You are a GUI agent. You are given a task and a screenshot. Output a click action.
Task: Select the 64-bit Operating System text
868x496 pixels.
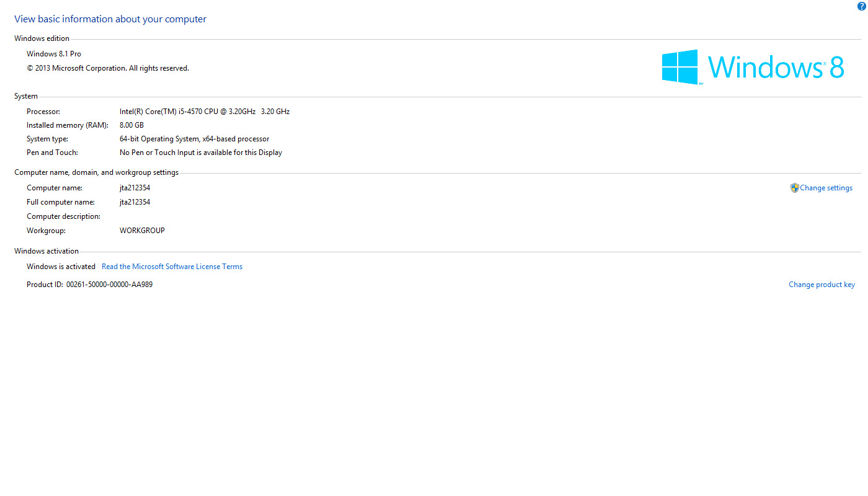[x=194, y=139]
